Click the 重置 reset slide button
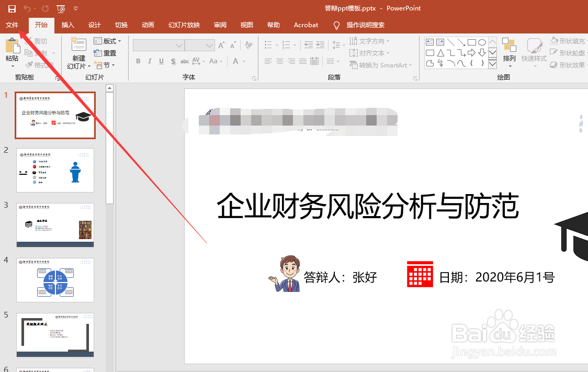Screen dimensions: 588x372 [105, 53]
